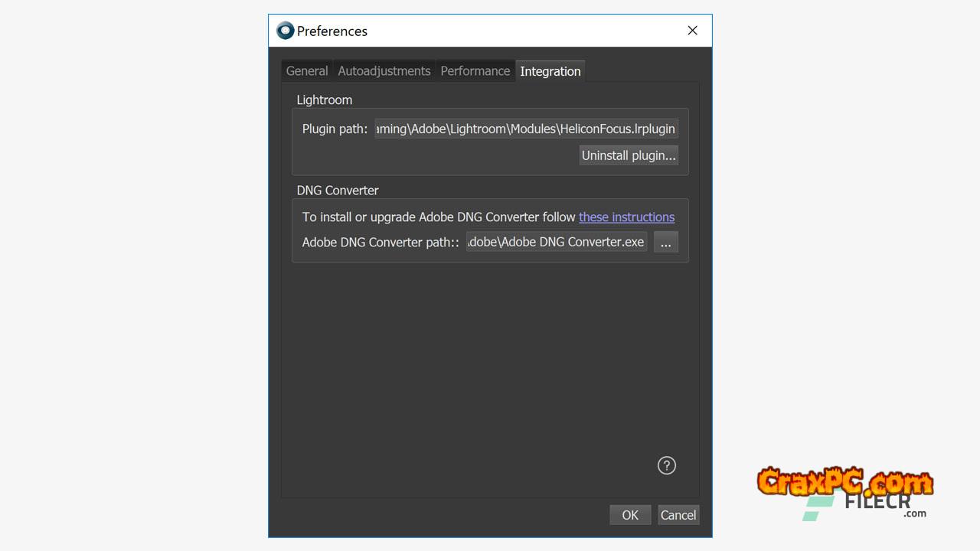
Task: Click the DNG Converter section heading
Action: [x=338, y=191]
